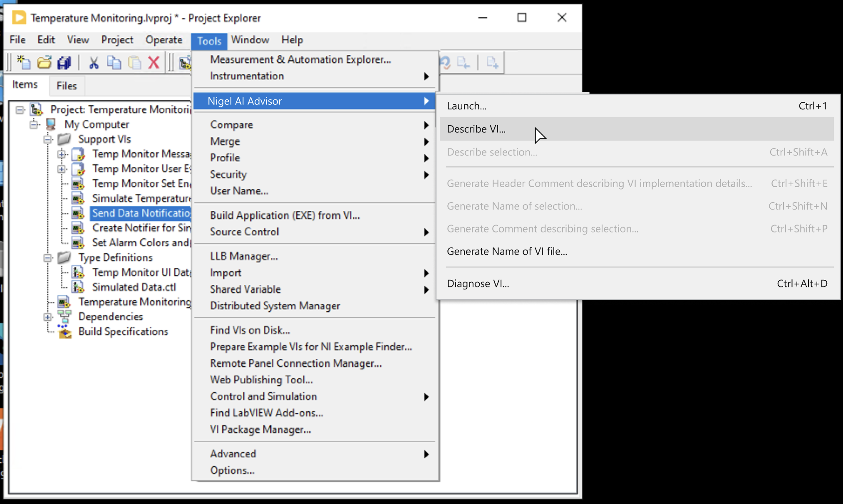843x504 pixels.
Task: Open the Options... menu item
Action: click(232, 470)
